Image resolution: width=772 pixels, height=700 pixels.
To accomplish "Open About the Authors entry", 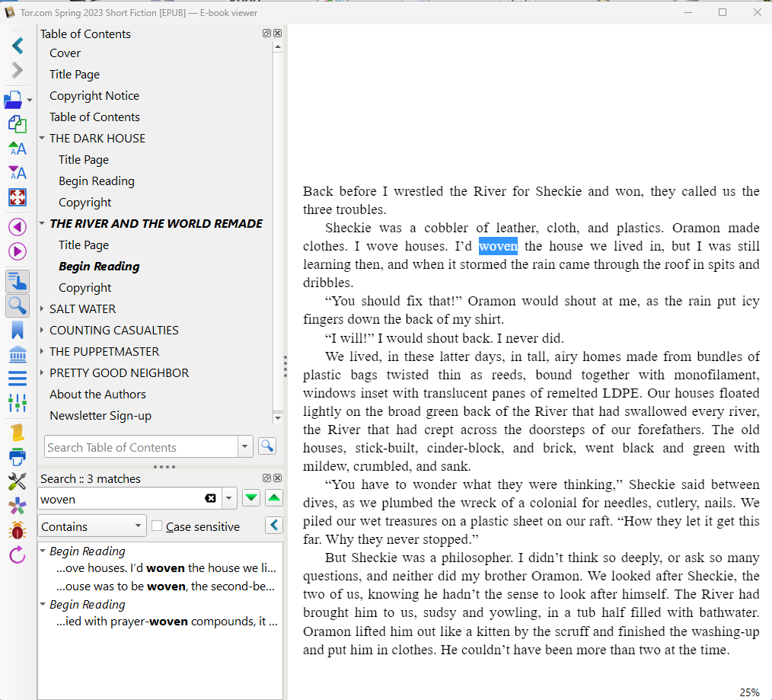I will coord(98,395).
